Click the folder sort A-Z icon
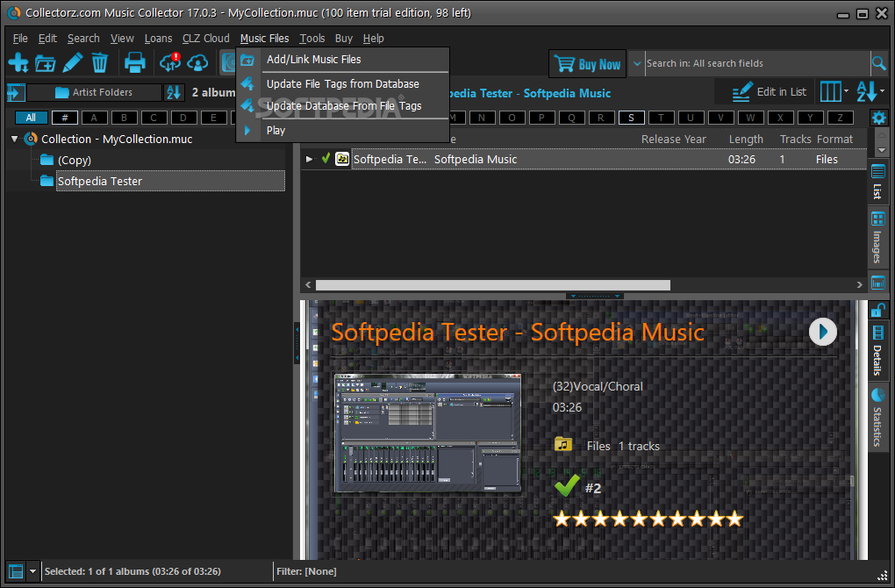 pyautogui.click(x=174, y=92)
